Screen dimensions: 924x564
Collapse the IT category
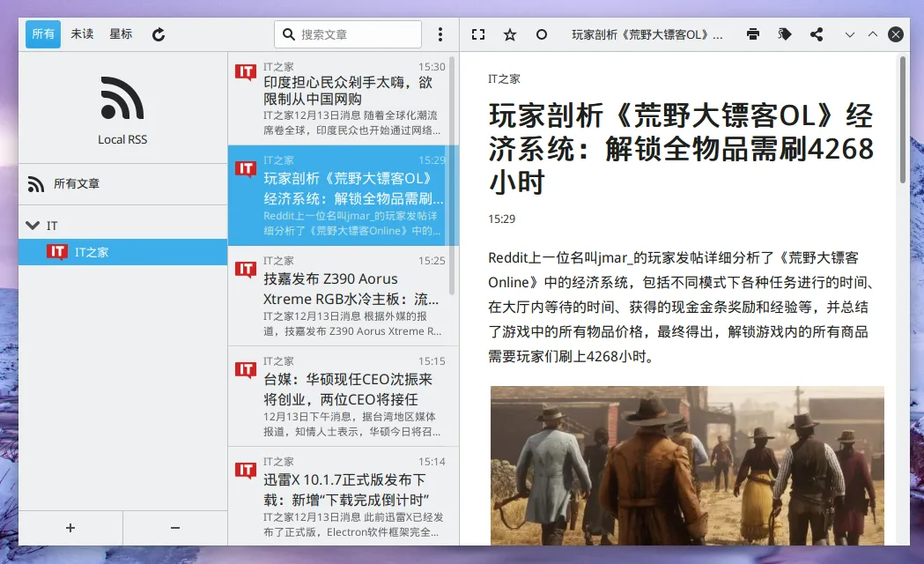[x=33, y=226]
